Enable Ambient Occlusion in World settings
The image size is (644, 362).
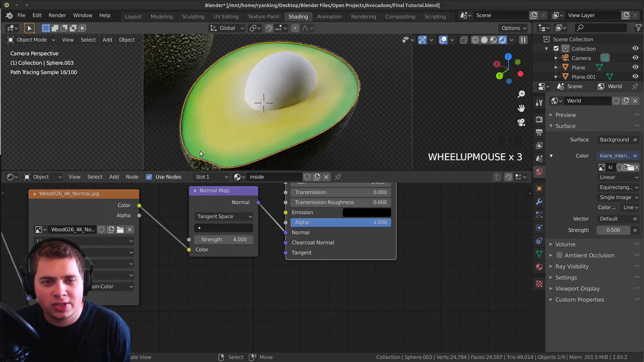560,255
